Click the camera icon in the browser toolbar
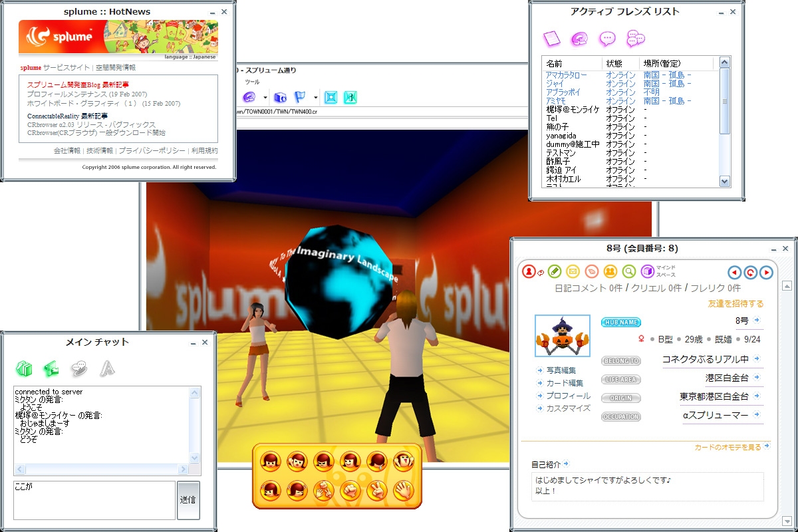 tap(280, 97)
